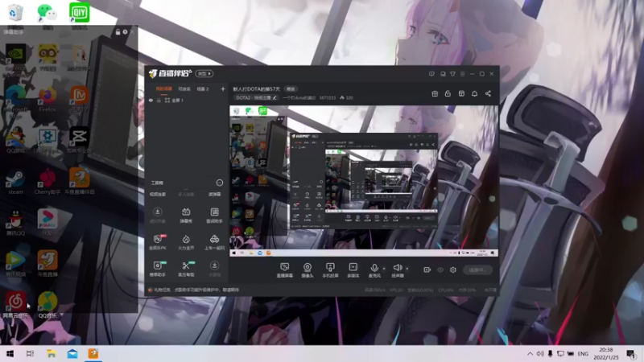Mute the microphone (麦克风) icon

(374, 268)
